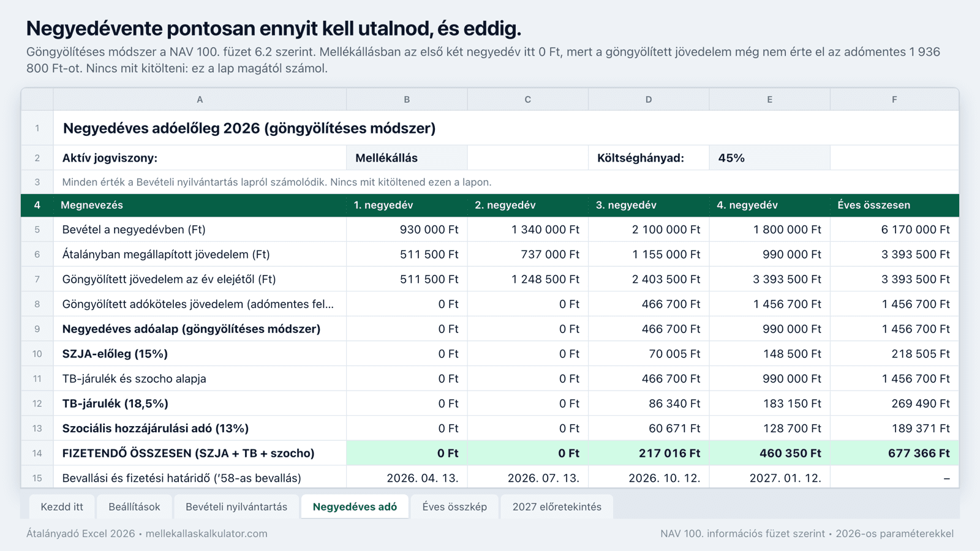Screen dimensions: 980x551
Task: Click the title cell Negyedéves adóelőleg 2026
Action: point(506,128)
